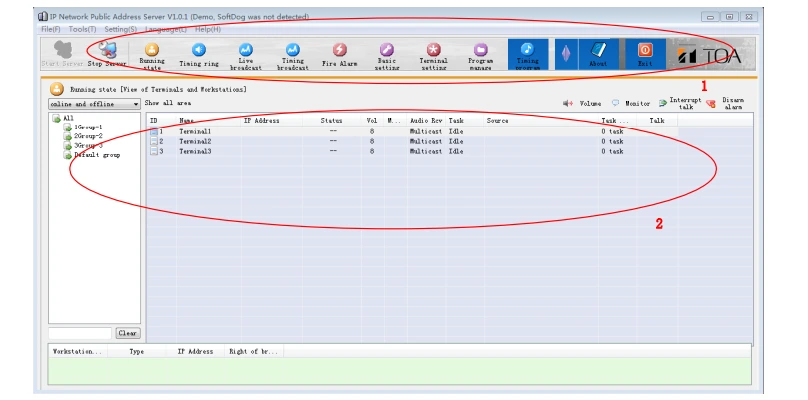
Task: Click the Disarm alarm action
Action: [x=725, y=104]
